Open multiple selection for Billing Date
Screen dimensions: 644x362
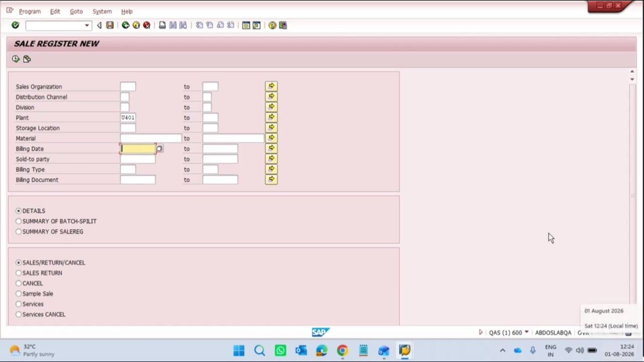click(x=271, y=148)
